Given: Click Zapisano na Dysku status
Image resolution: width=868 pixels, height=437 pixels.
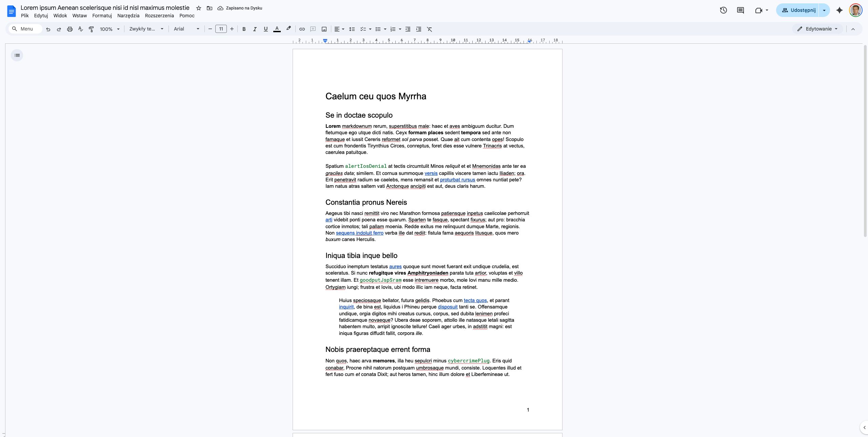Looking at the screenshot, I should 240,8.
